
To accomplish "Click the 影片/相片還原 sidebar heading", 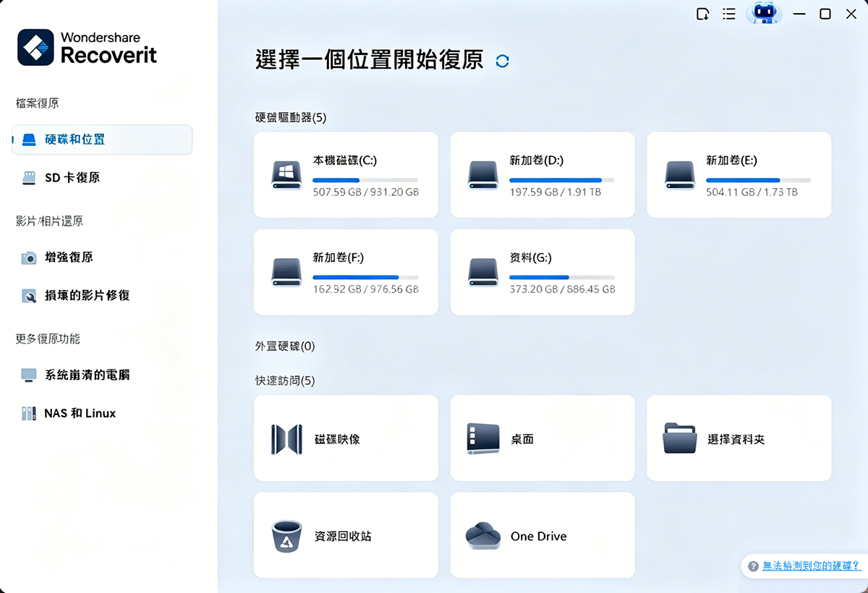I will [49, 221].
